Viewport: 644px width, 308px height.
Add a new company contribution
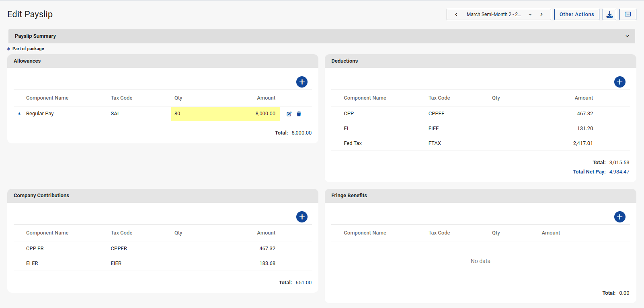click(301, 217)
